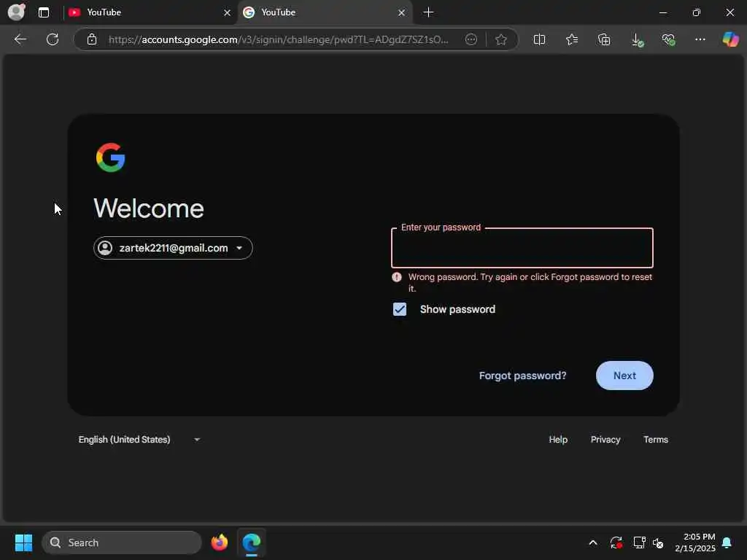Open the tab actions menu icon
The width and height of the screenshot is (747, 560).
(x=44, y=12)
